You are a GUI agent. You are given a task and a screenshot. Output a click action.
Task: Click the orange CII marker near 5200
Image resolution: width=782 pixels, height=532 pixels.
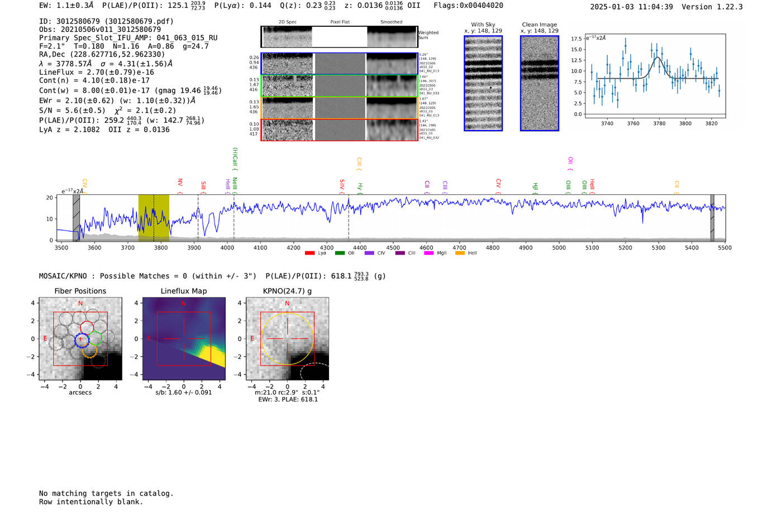676,187
